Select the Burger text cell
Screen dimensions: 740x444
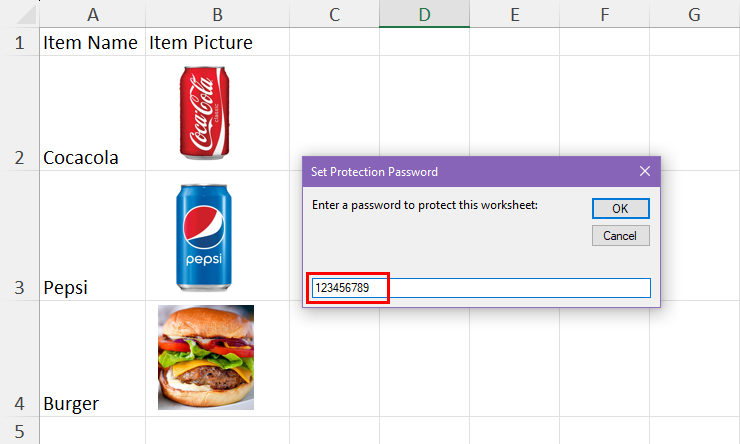tap(92, 359)
